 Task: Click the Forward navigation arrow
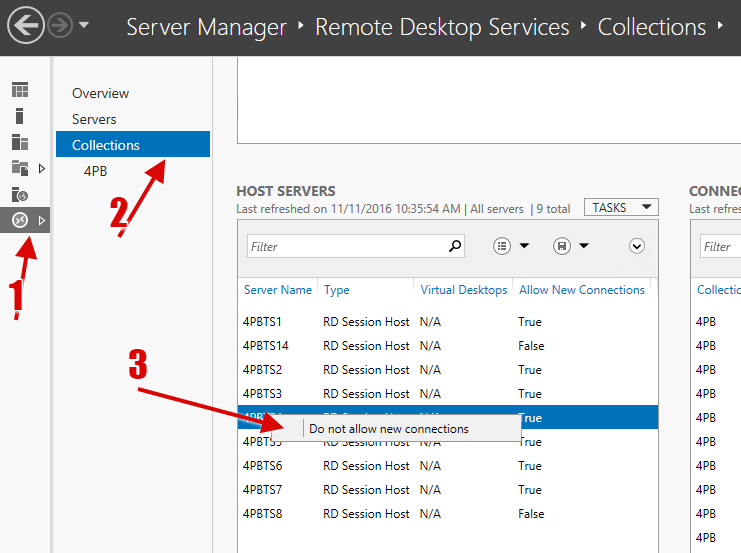[60, 26]
